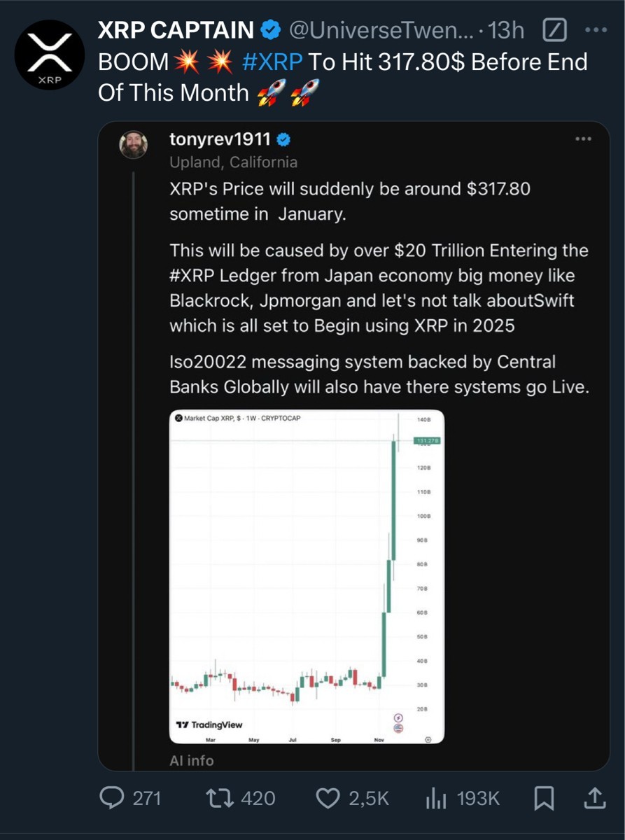The image size is (625, 840).
Task: Click the tonyrev1911 username
Action: tap(220, 139)
